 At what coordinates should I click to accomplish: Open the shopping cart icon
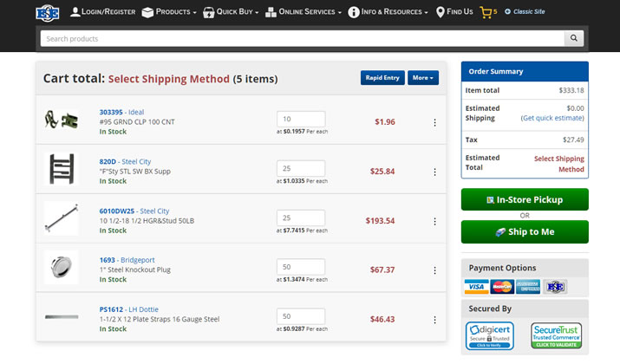tap(488, 12)
